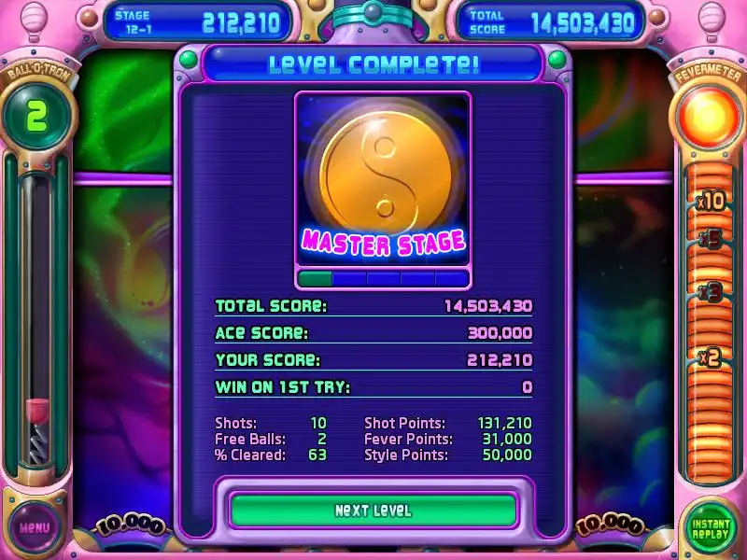
Task: Click the Level Complete title banner
Action: [x=373, y=63]
